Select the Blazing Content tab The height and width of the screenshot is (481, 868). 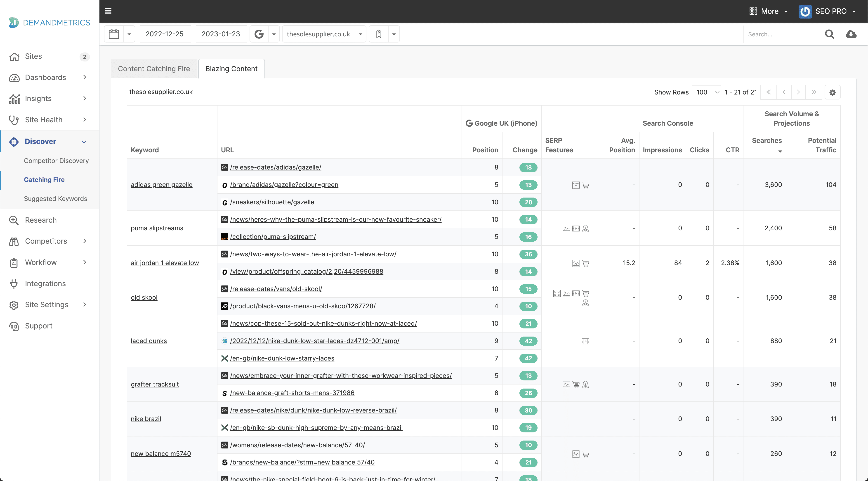click(x=231, y=69)
